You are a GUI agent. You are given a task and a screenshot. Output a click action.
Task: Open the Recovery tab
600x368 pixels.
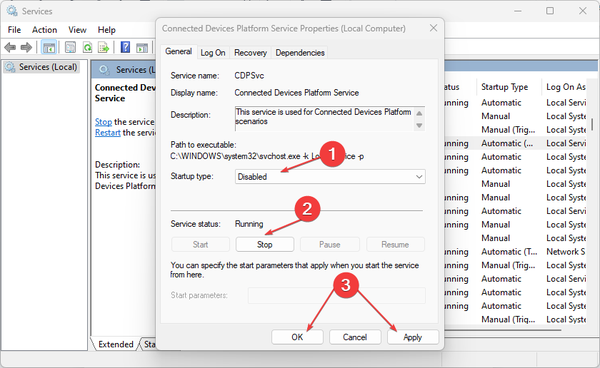250,52
